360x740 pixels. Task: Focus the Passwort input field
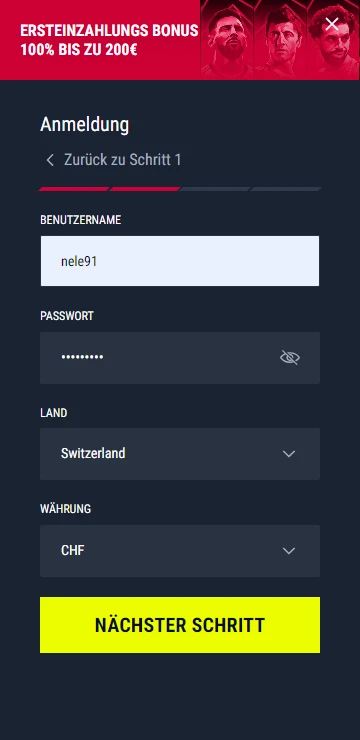[180, 358]
